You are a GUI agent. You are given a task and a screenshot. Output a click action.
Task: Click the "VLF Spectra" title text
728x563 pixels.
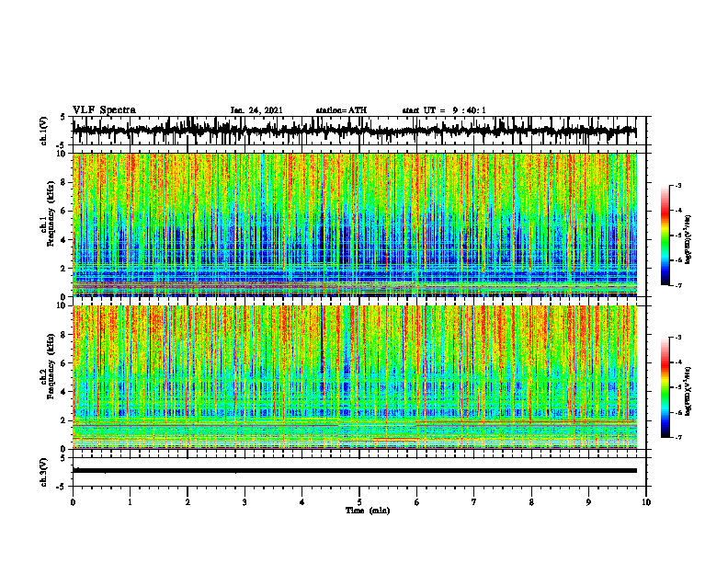pyautogui.click(x=104, y=110)
